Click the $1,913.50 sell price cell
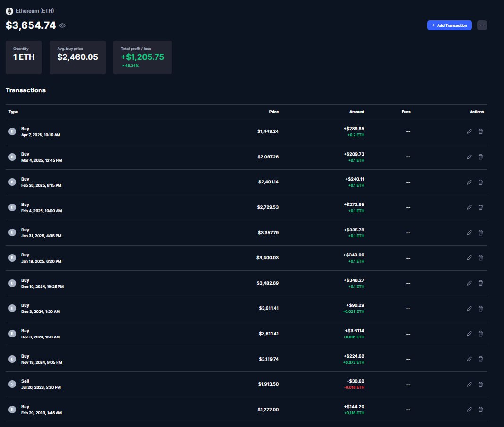 coord(268,384)
